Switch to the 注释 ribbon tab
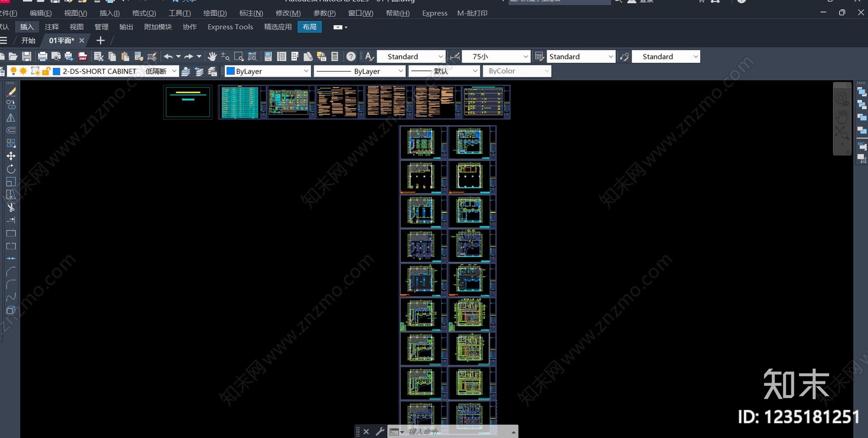Screen dimensions: 868x438 point(52,27)
